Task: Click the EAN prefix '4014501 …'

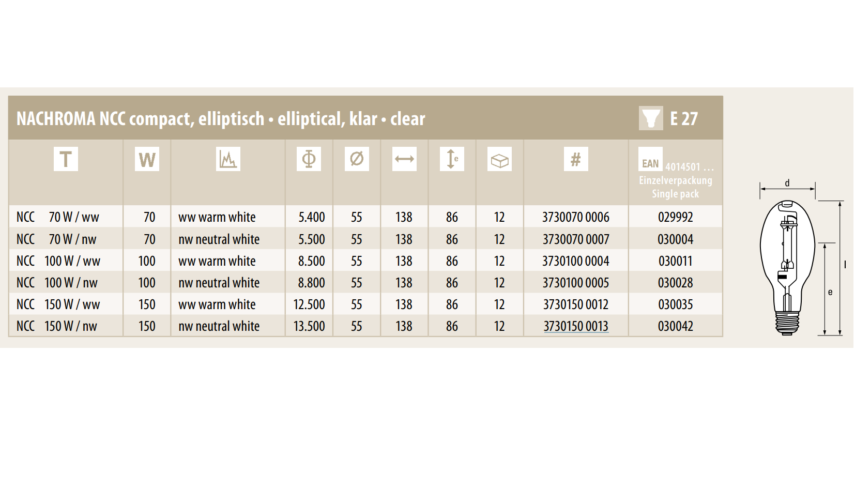Action: [x=690, y=167]
